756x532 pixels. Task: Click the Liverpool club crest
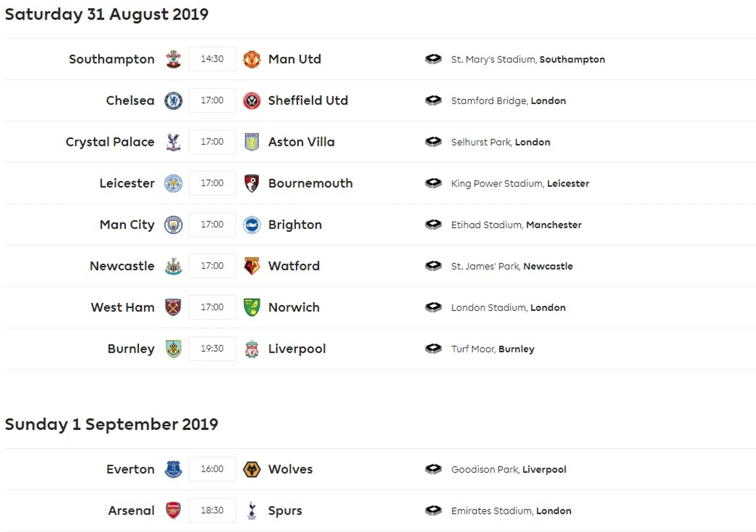[252, 349]
